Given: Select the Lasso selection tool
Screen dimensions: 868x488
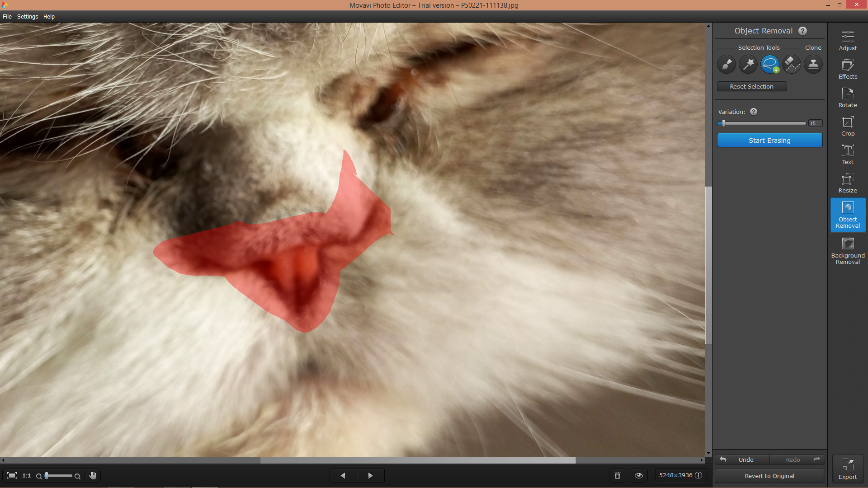Looking at the screenshot, I should click(x=770, y=65).
